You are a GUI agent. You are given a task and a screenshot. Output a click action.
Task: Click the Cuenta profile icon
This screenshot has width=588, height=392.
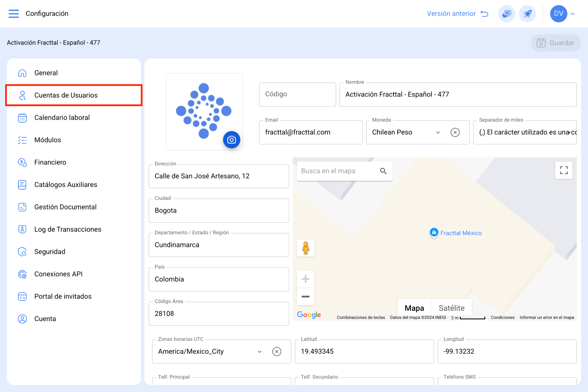click(x=22, y=319)
